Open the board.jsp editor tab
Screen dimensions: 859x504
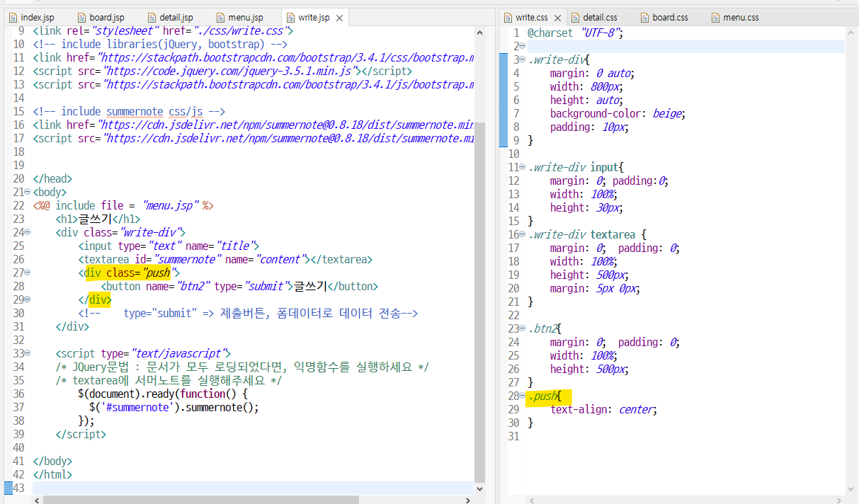[x=102, y=17]
